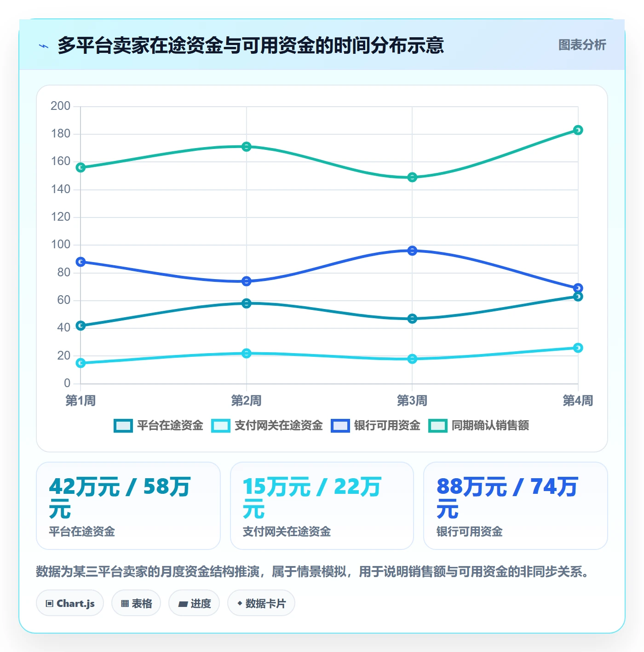644x652 pixels.
Task: Click 支付网关在途资金 data point at 第2周
Action: click(x=247, y=354)
